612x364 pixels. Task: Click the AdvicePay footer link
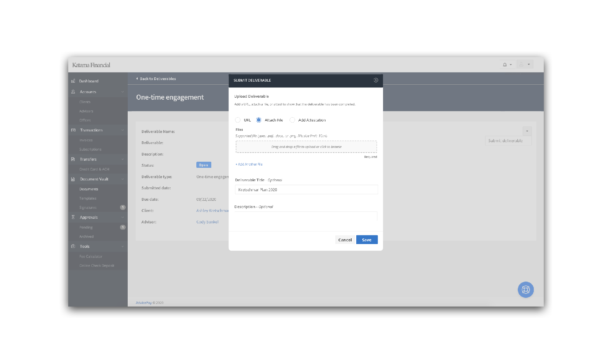[x=144, y=303]
